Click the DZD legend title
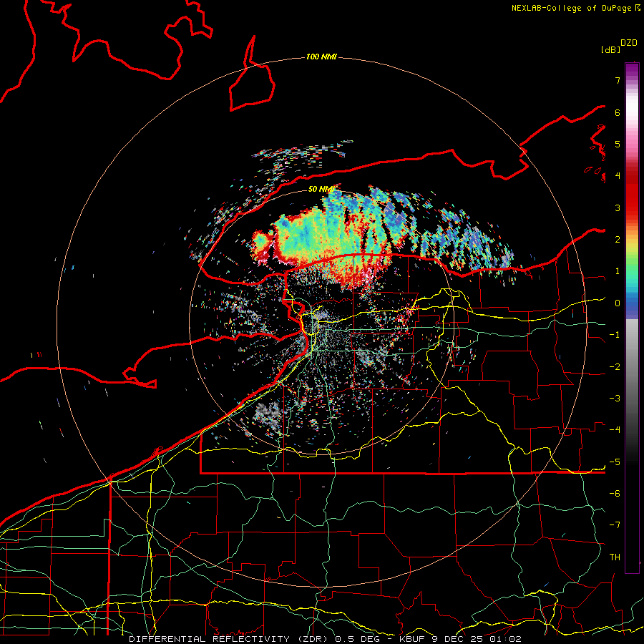This screenshot has height=644, width=644. coord(629,43)
